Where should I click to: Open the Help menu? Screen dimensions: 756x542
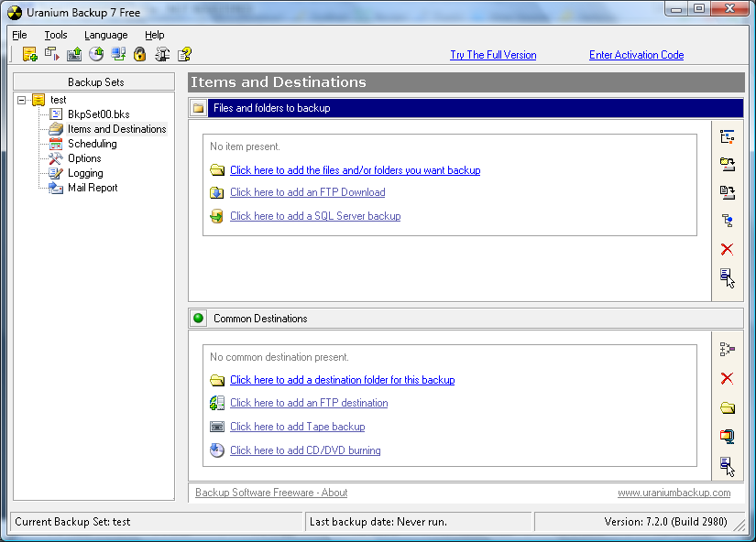click(154, 35)
